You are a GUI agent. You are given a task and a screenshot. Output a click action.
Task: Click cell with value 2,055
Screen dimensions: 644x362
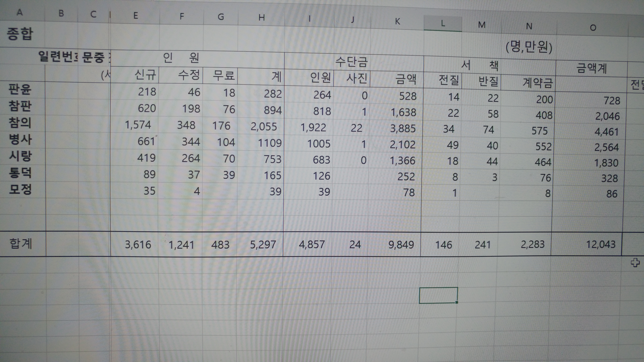point(264,127)
